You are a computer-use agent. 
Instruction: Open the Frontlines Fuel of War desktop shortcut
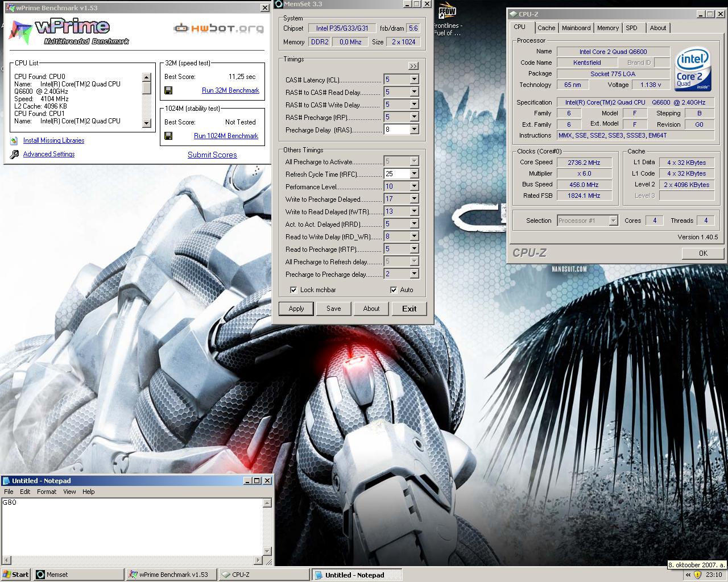click(x=448, y=19)
